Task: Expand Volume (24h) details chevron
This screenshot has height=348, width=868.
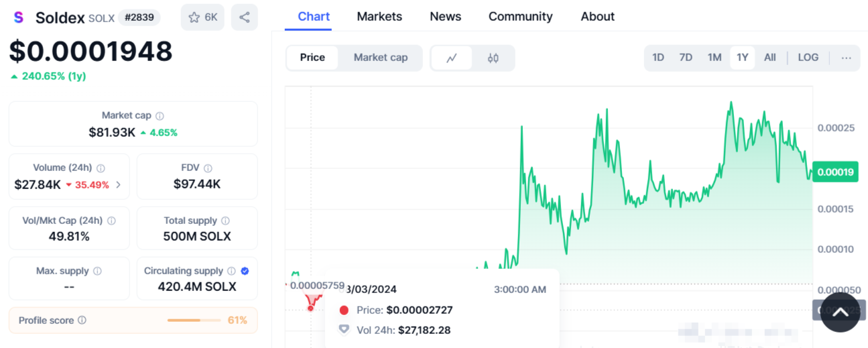Action: 119,185
